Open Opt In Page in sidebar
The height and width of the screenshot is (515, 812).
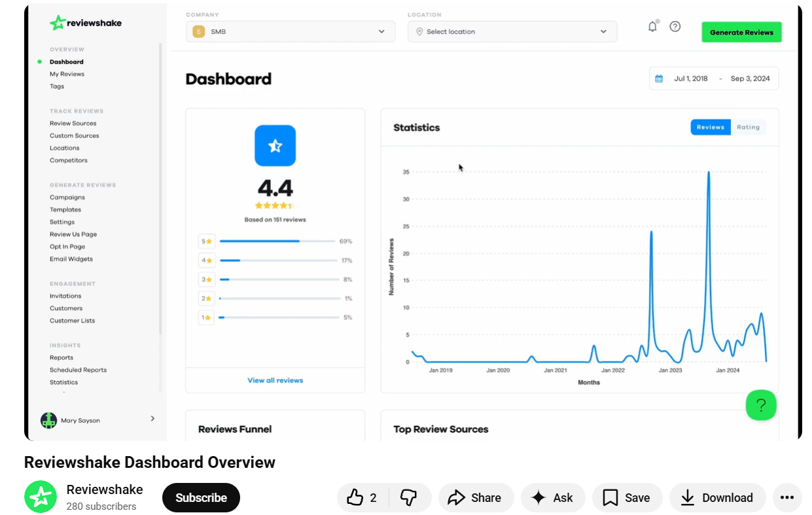[x=67, y=247]
